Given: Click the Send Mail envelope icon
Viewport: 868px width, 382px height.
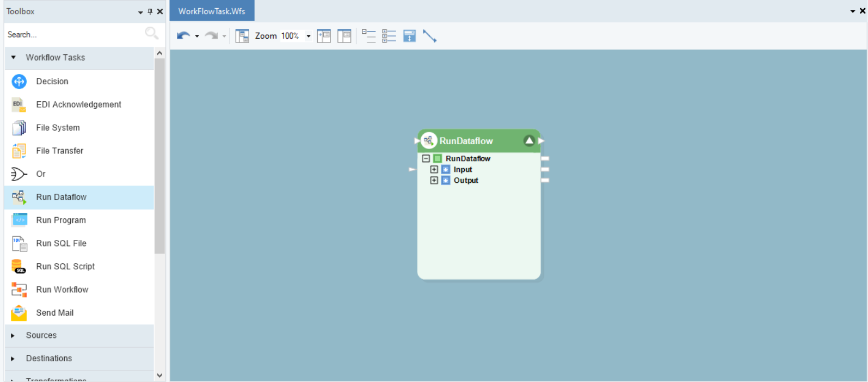Looking at the screenshot, I should (19, 313).
